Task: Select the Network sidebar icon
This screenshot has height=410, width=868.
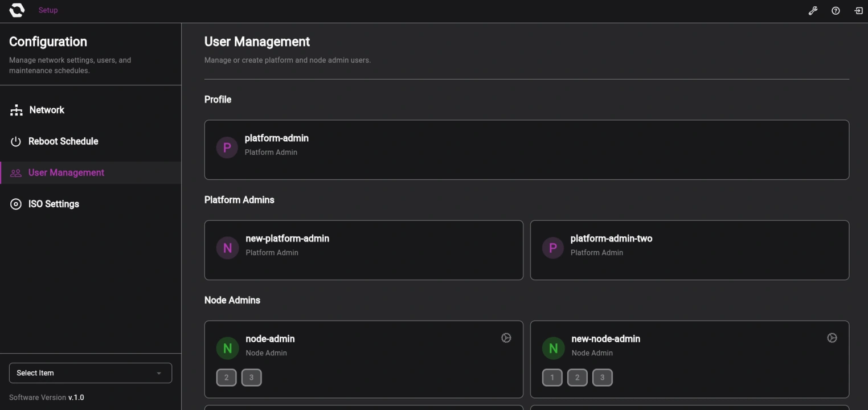Action: pos(15,109)
